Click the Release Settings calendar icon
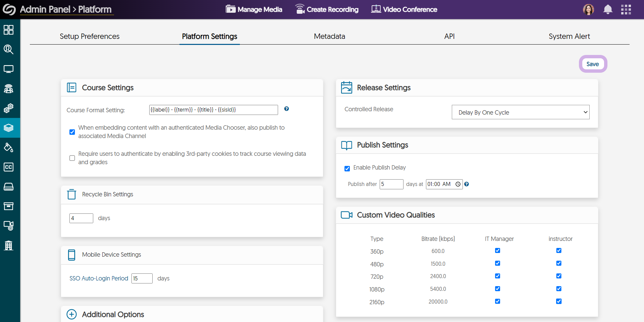This screenshot has width=644, height=322. point(346,87)
